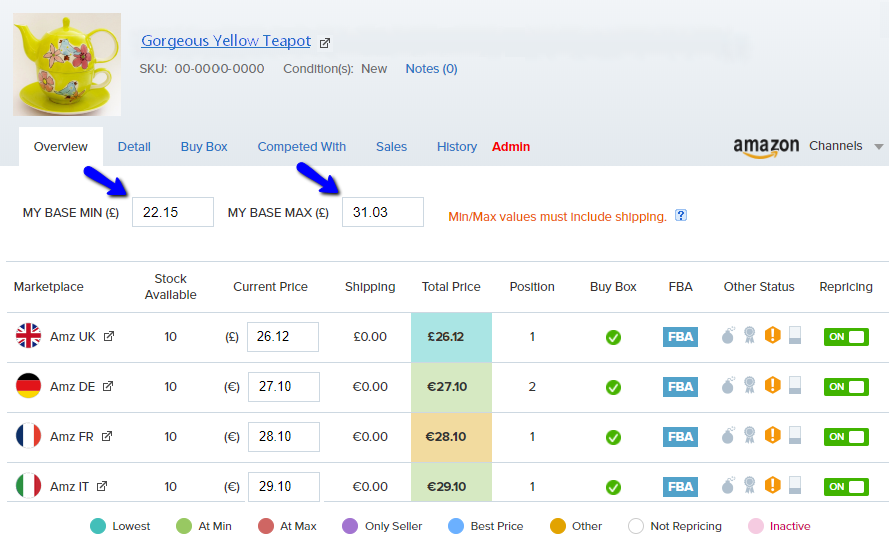Click the Amz IT marketplace name
Image resolution: width=889 pixels, height=547 pixels.
click(x=69, y=486)
